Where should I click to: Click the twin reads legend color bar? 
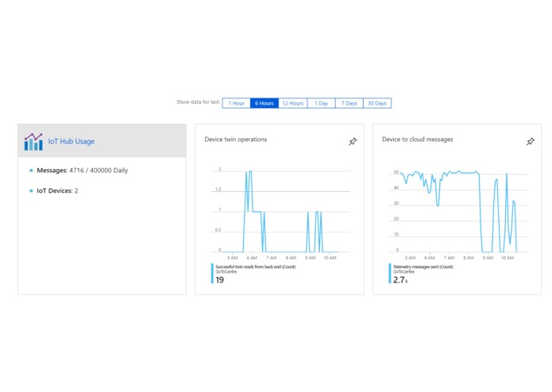point(212,273)
